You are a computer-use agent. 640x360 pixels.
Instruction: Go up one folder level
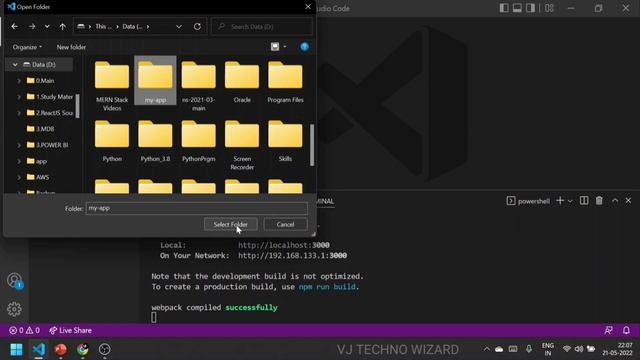(62, 27)
